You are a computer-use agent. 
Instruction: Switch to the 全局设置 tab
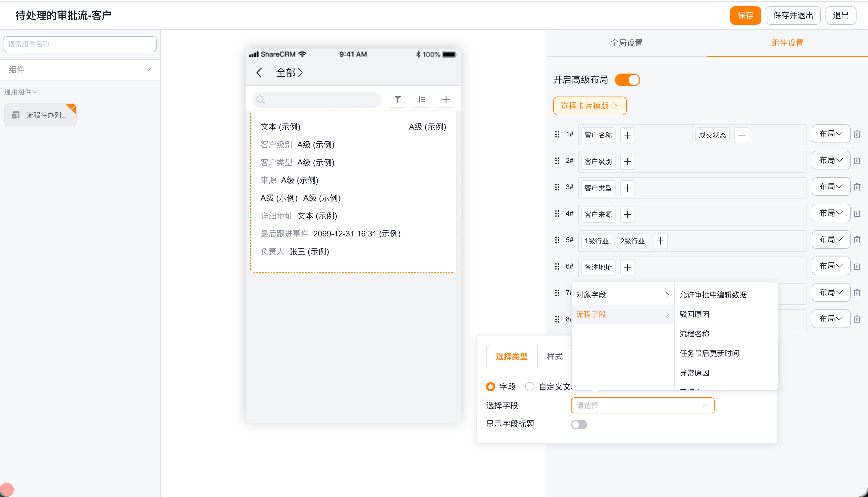626,43
